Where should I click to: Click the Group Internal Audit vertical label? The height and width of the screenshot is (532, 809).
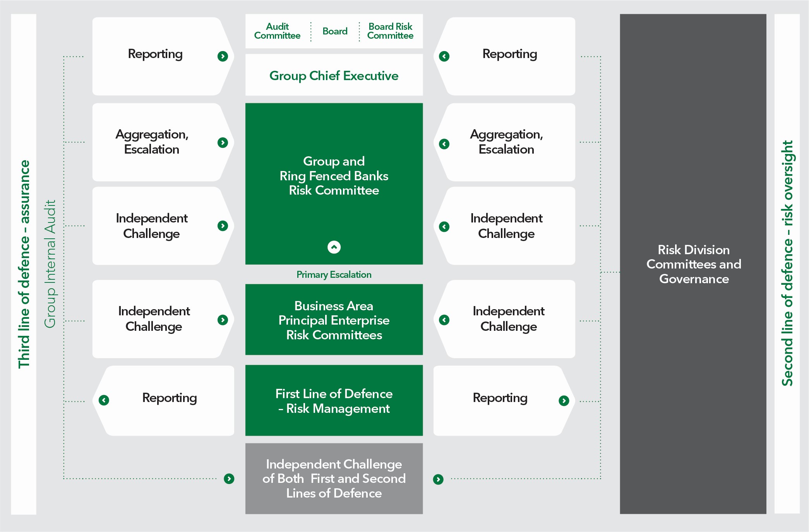pyautogui.click(x=50, y=264)
